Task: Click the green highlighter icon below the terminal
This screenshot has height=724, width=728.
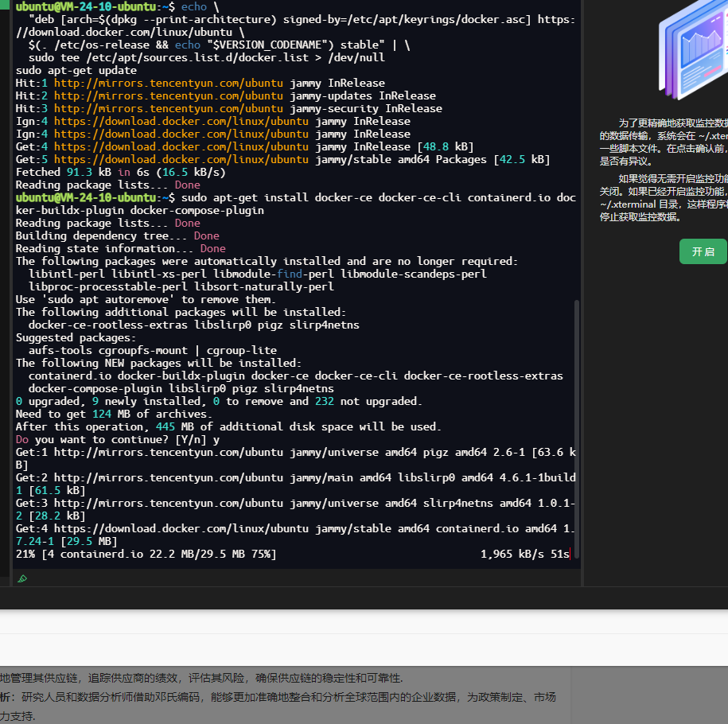Action: (x=22, y=578)
